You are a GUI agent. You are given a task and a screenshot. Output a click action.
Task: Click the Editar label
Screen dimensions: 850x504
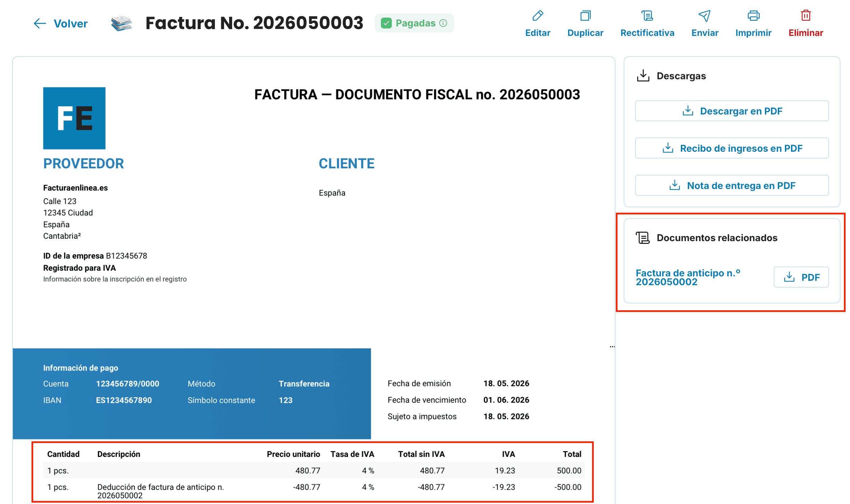(x=538, y=33)
